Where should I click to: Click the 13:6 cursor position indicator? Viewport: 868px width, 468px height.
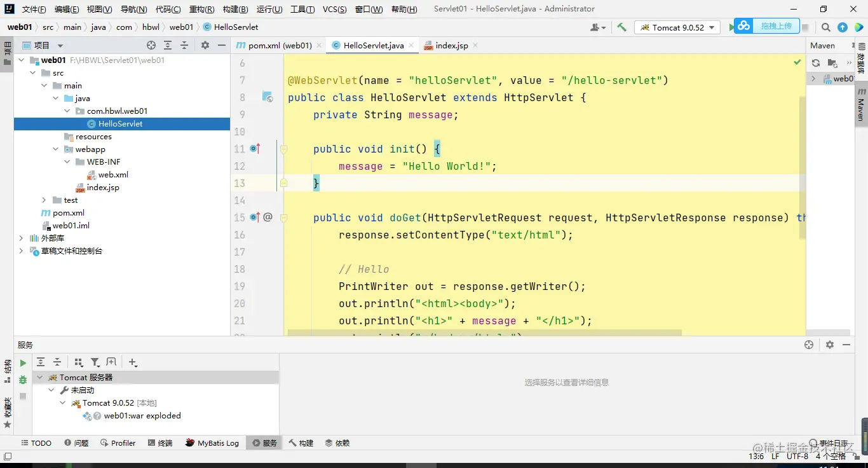[756, 456]
